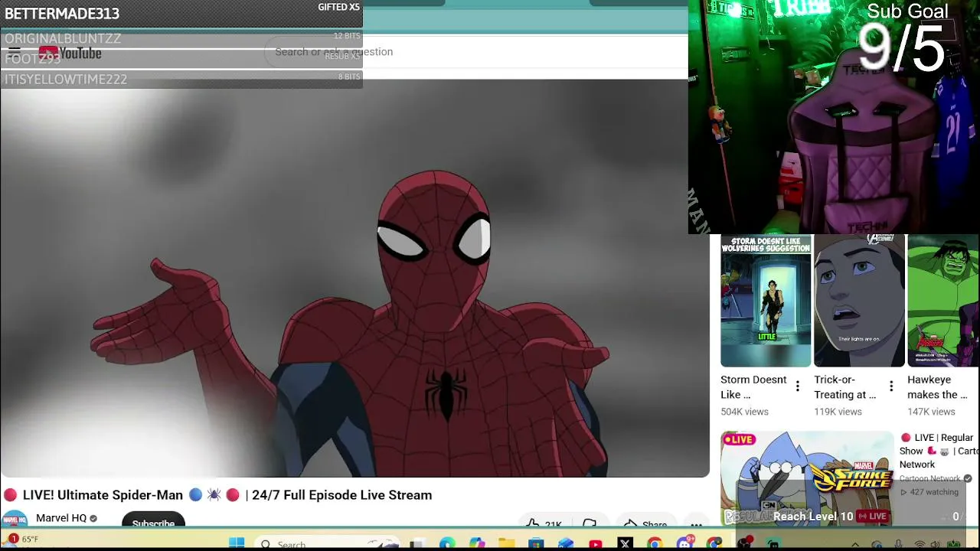Screen dimensions: 980x551
Task: Open the weather widget showing 65°F
Action: point(23,540)
